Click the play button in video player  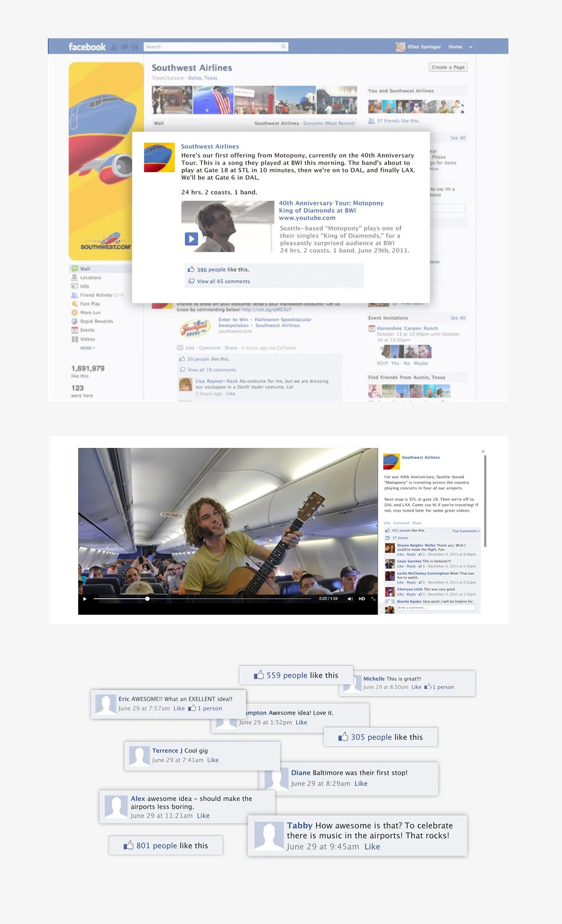[85, 599]
